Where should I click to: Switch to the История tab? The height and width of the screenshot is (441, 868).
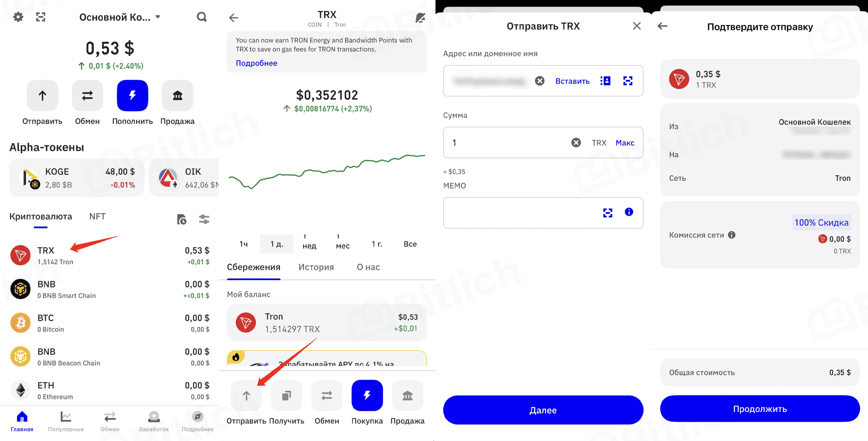pyautogui.click(x=316, y=267)
